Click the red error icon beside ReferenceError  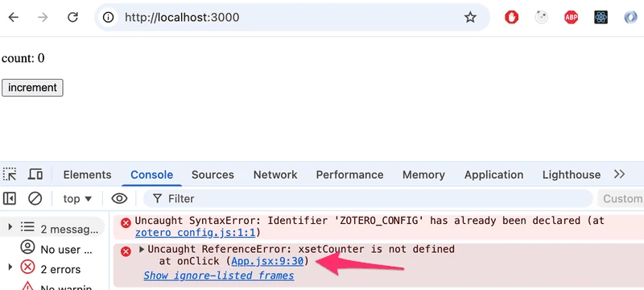(x=126, y=251)
